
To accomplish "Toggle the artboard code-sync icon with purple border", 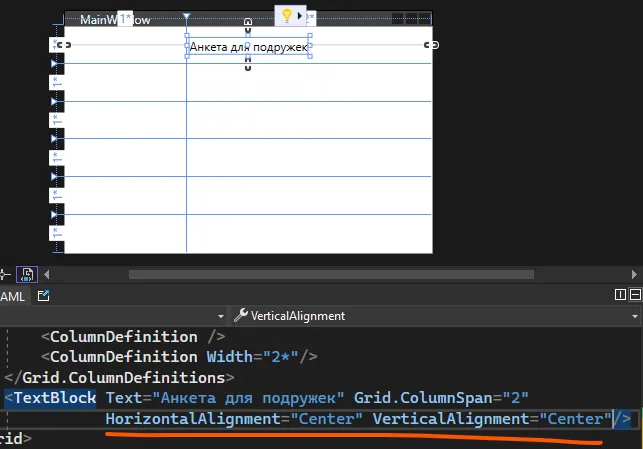I will [x=27, y=274].
